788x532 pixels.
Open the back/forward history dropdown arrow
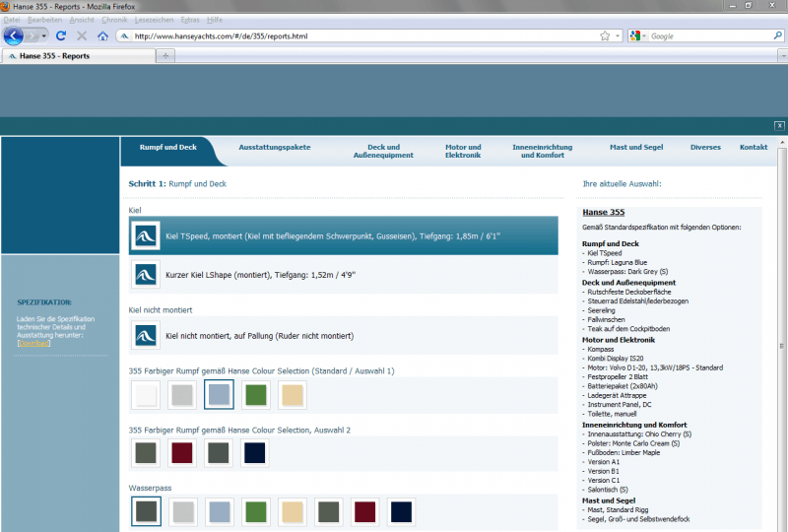click(43, 36)
